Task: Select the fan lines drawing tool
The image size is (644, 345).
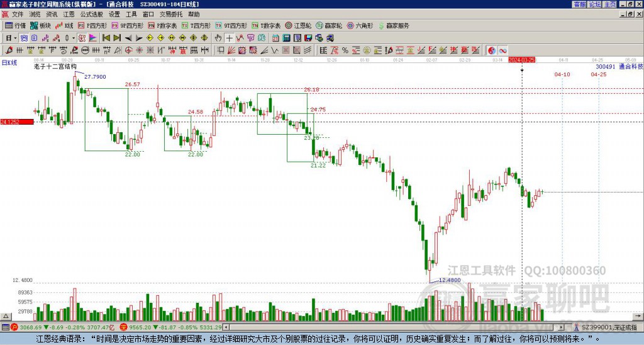Action: [x=231, y=50]
